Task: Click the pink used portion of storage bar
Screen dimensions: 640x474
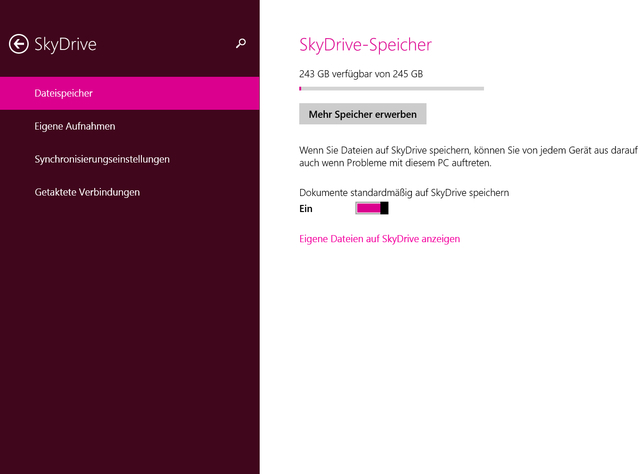Action: [x=301, y=88]
